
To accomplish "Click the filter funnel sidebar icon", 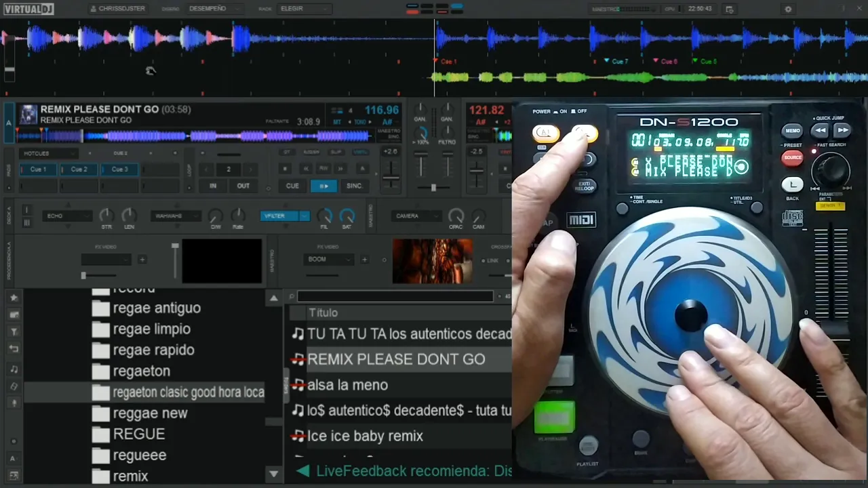I will (14, 332).
